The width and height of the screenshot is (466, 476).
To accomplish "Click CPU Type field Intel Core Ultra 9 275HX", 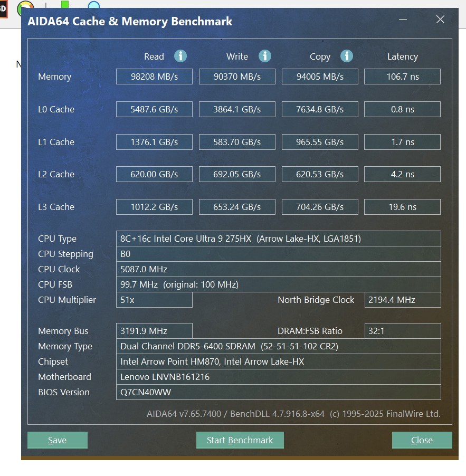I will [278, 239].
